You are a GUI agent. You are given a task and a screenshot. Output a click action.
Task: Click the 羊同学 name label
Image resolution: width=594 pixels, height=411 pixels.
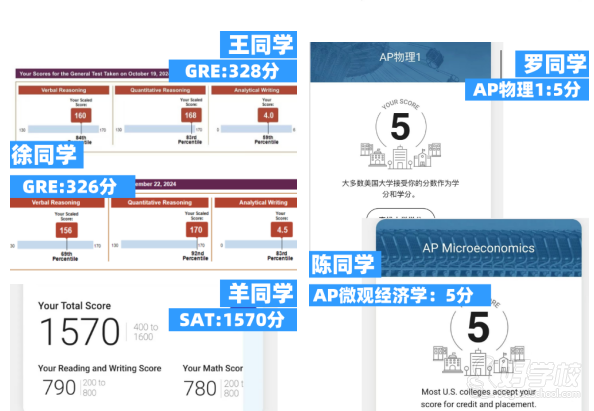point(258,293)
